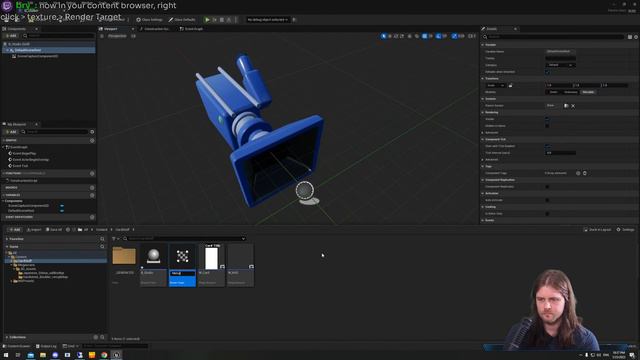640x360 pixels.
Task: Switch to the Event Graph tab
Action: tap(191, 29)
